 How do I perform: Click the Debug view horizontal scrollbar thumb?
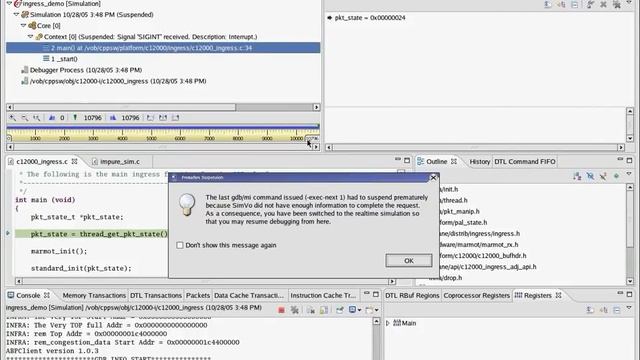124,107
